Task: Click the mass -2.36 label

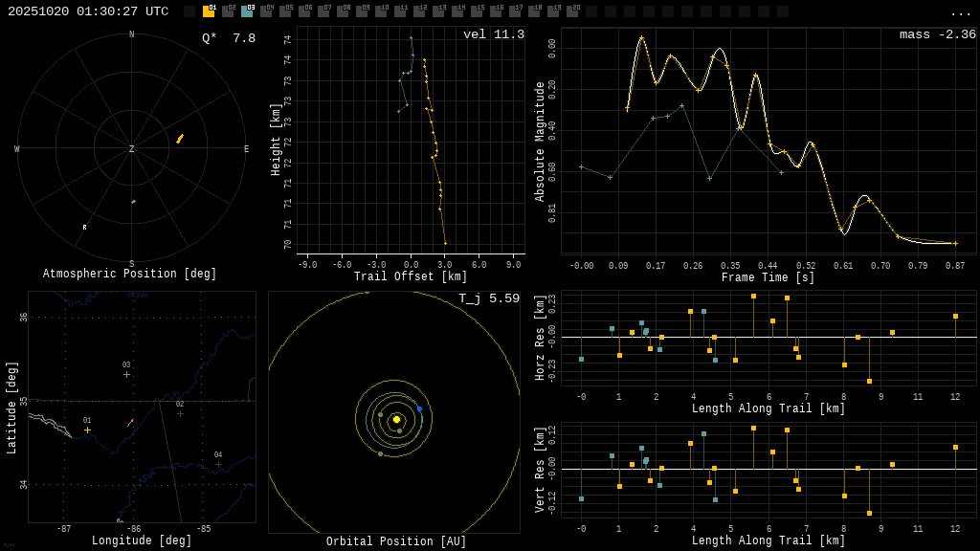Action: click(937, 35)
